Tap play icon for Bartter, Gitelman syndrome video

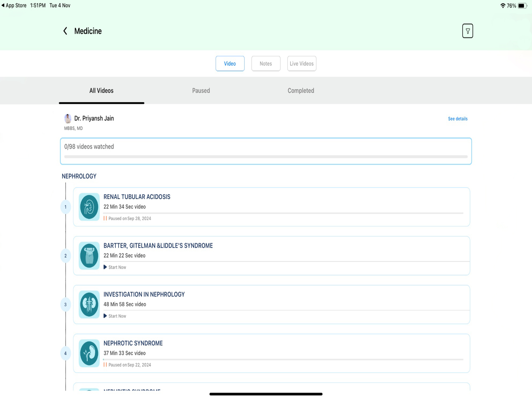pyautogui.click(x=105, y=267)
